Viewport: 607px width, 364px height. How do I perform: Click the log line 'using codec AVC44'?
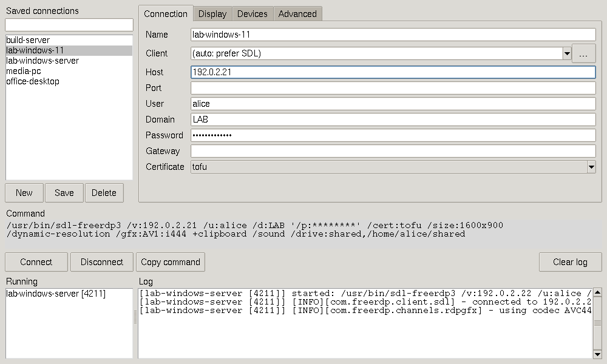365,311
